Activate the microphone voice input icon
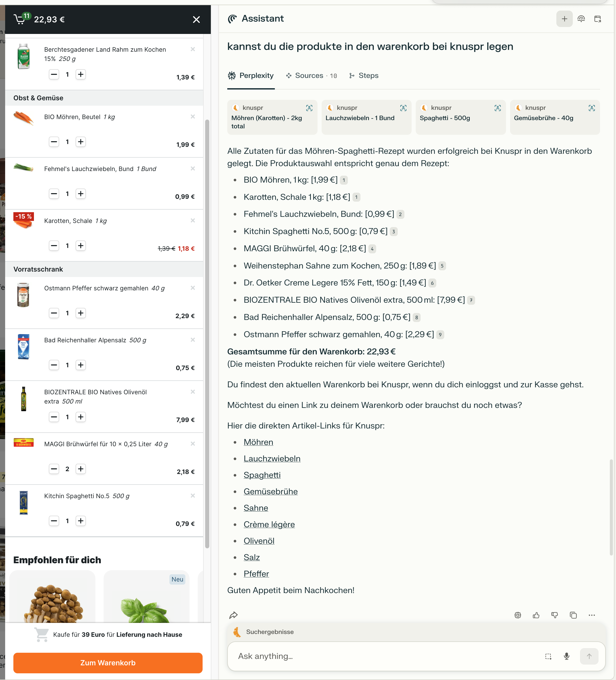 coord(567,656)
